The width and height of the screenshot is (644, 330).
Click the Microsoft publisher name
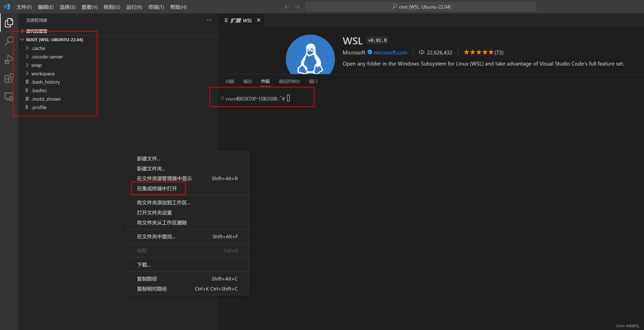[354, 53]
